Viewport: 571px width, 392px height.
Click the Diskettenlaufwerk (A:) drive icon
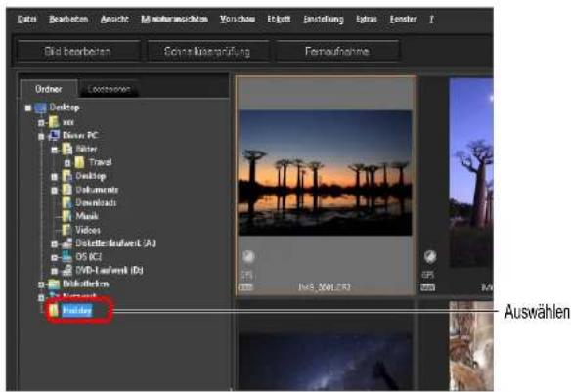coord(67,243)
